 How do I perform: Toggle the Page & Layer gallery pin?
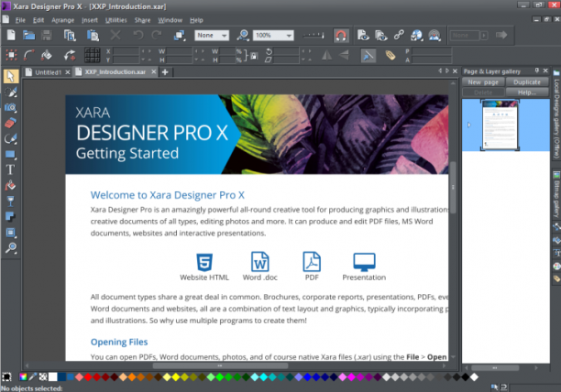(536, 71)
